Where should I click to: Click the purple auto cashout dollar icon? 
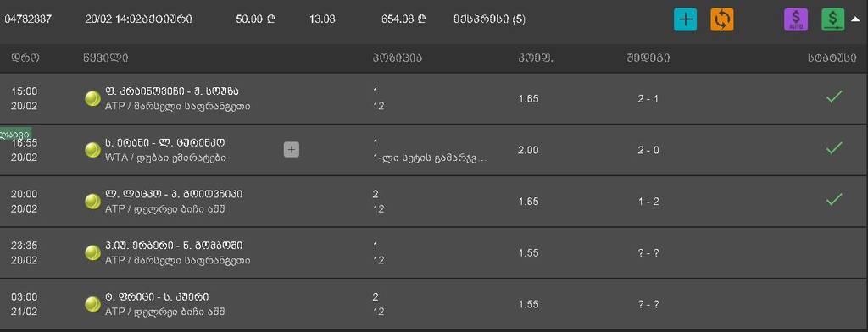click(x=796, y=19)
